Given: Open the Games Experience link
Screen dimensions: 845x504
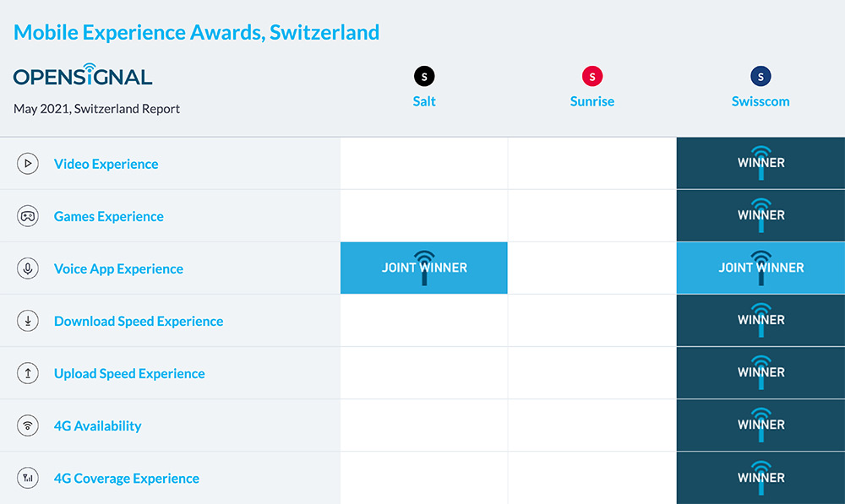Looking at the screenshot, I should tap(109, 216).
